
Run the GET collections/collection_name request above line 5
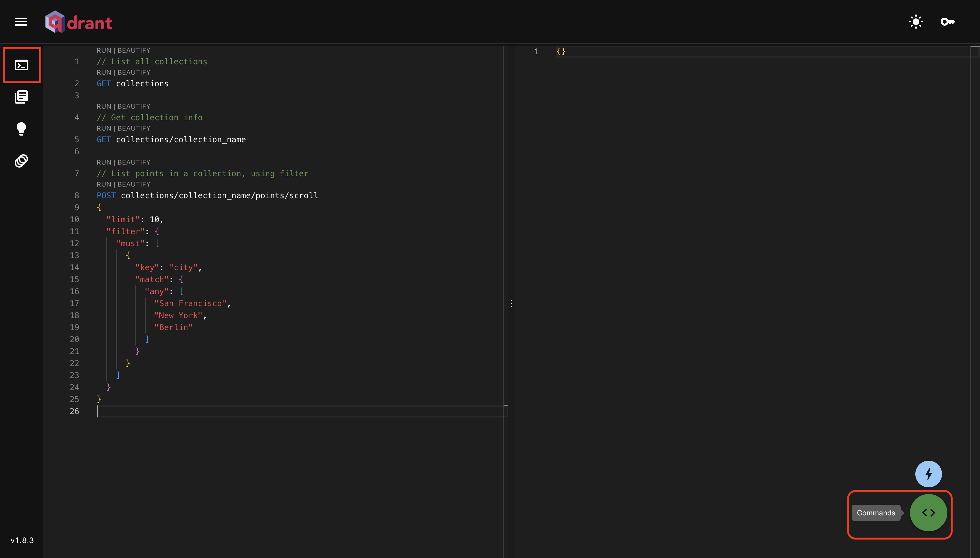(x=104, y=128)
